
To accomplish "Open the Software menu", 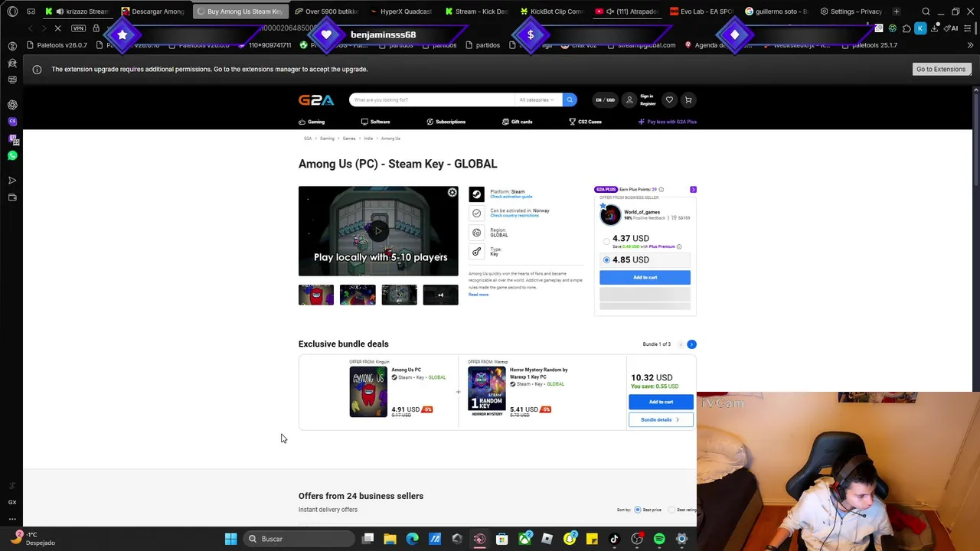I will tap(375, 122).
